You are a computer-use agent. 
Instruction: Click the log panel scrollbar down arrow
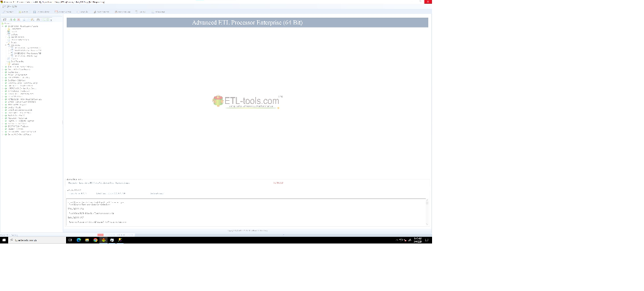[x=427, y=224]
